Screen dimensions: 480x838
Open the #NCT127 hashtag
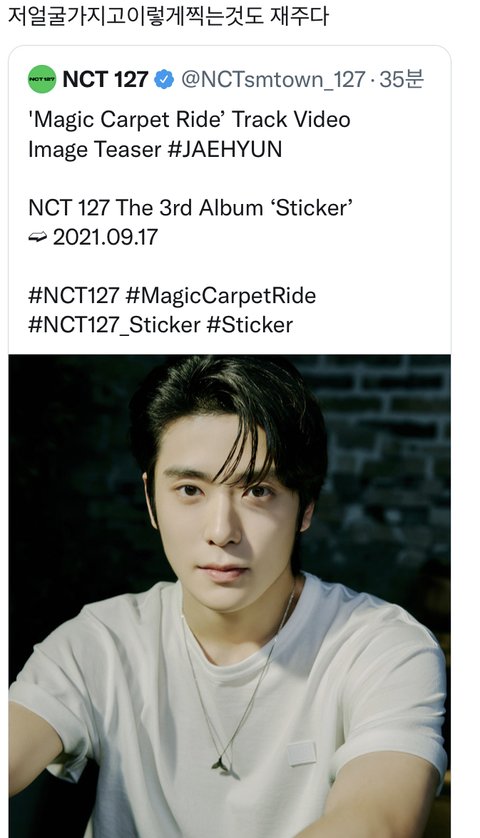[x=73, y=296]
